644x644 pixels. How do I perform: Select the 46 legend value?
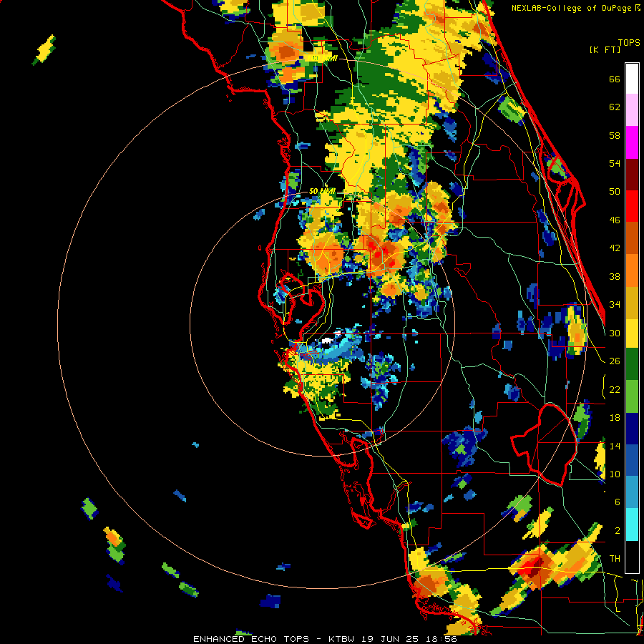click(x=615, y=220)
